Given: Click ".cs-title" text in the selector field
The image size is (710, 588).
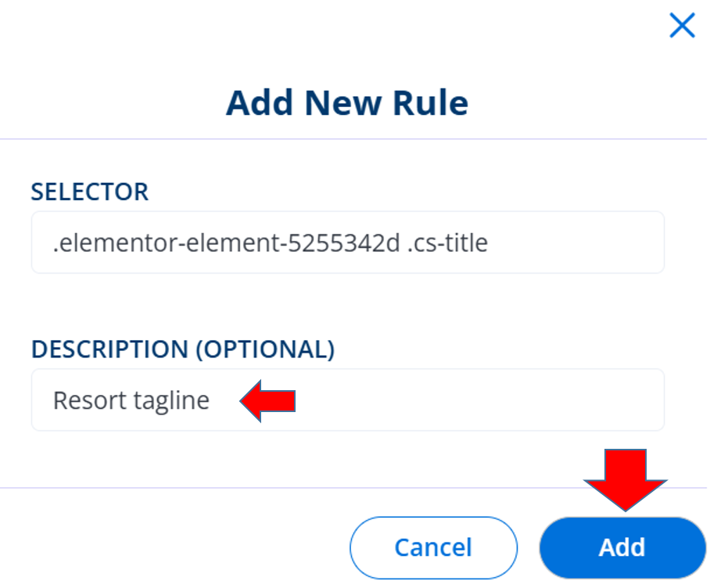Looking at the screenshot, I should click(x=449, y=243).
